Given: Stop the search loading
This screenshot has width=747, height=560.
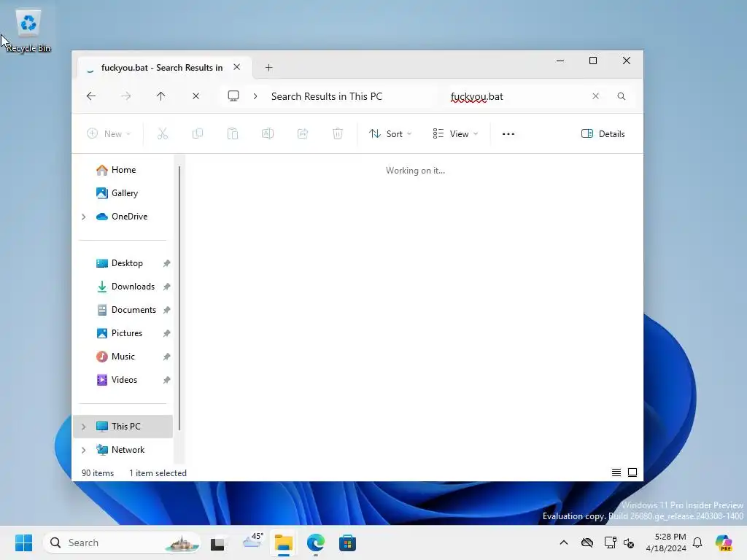Looking at the screenshot, I should (196, 96).
